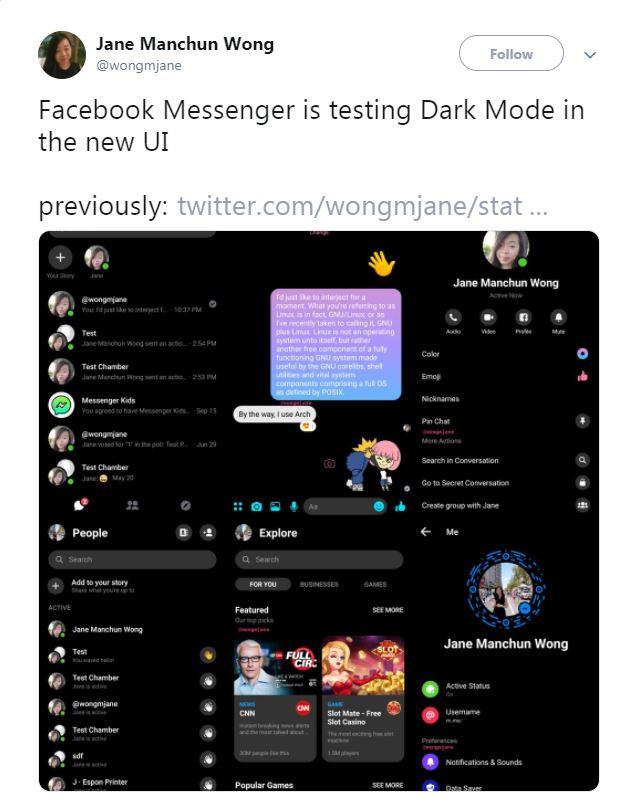Click the People search field
Viewport: 632px width, 808px height.
pyautogui.click(x=132, y=559)
